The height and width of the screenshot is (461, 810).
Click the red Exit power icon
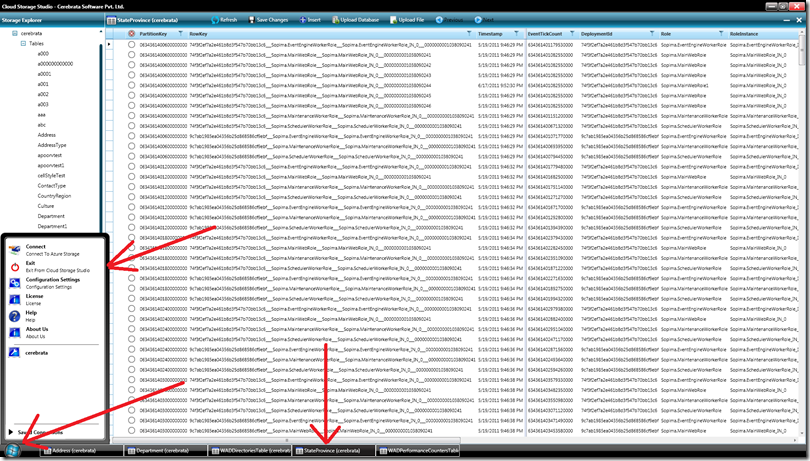pyautogui.click(x=14, y=267)
